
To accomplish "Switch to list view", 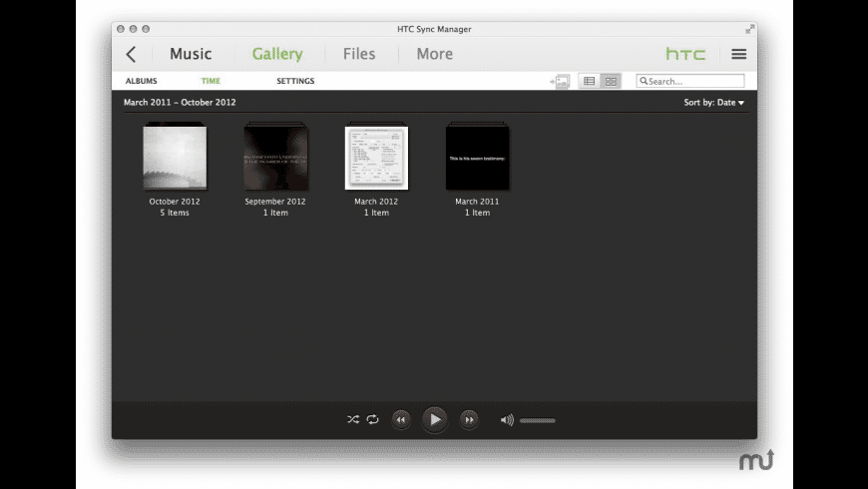I will point(589,82).
